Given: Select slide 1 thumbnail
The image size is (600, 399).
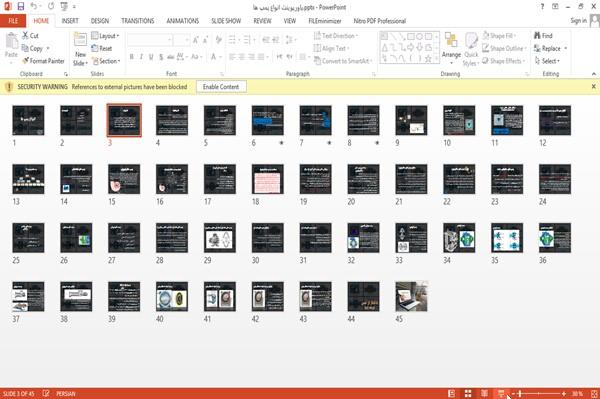Looking at the screenshot, I should 28,121.
